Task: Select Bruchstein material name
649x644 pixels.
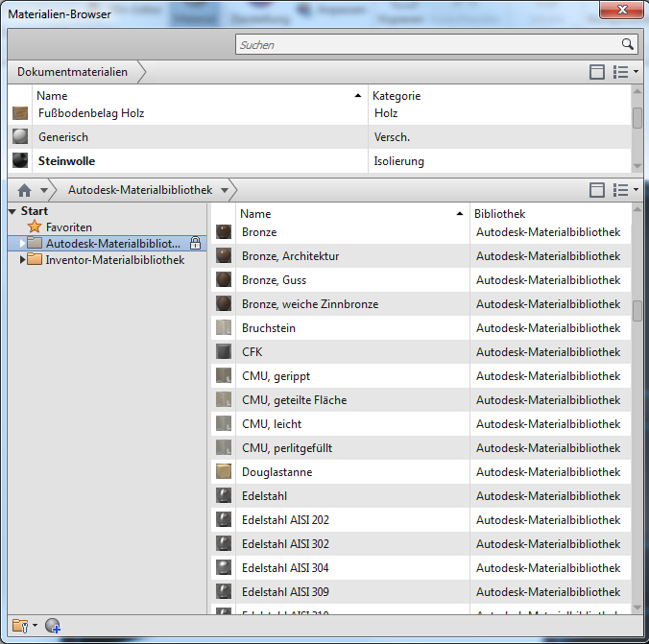Action: coord(268,328)
